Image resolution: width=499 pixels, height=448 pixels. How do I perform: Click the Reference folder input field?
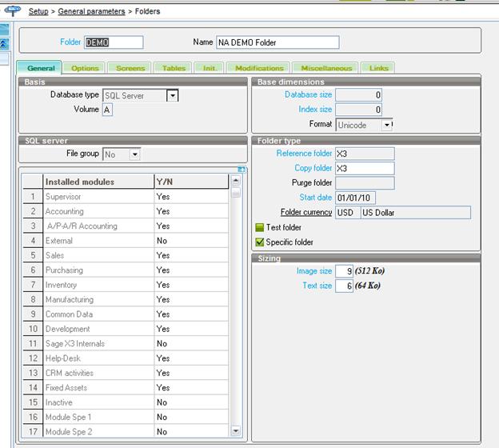pyautogui.click(x=365, y=154)
